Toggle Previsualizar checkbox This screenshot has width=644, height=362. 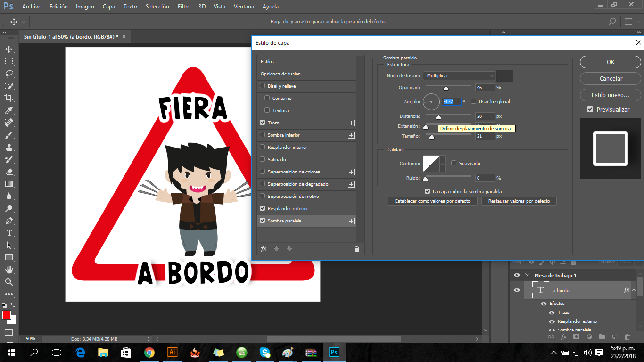tap(590, 109)
